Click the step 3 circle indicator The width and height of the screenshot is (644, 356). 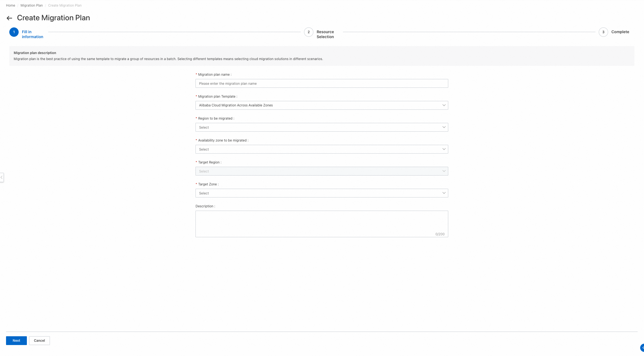click(603, 32)
